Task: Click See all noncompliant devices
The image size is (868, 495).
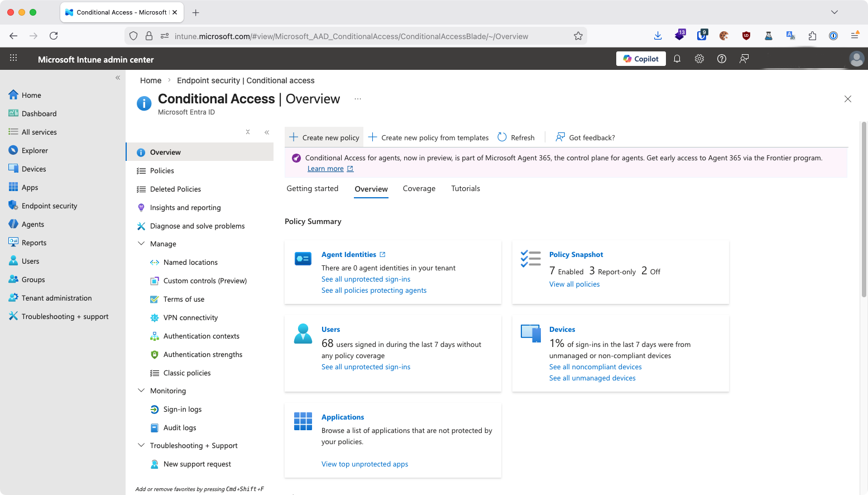Action: pos(596,367)
